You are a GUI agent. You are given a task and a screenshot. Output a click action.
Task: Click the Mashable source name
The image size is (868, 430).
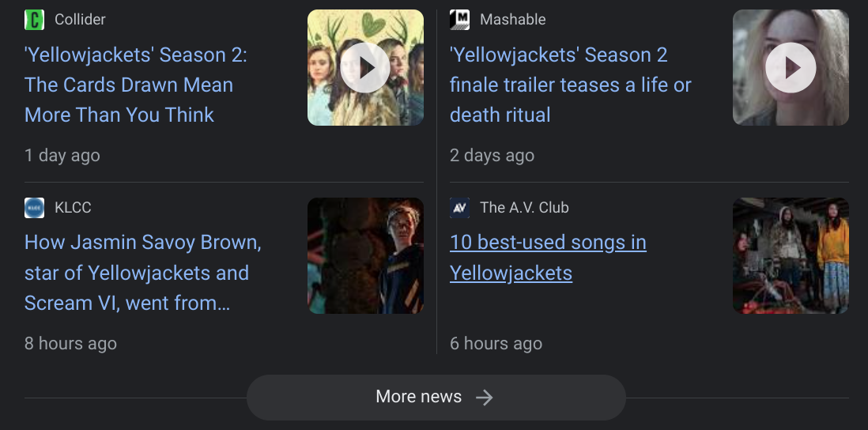(x=512, y=20)
